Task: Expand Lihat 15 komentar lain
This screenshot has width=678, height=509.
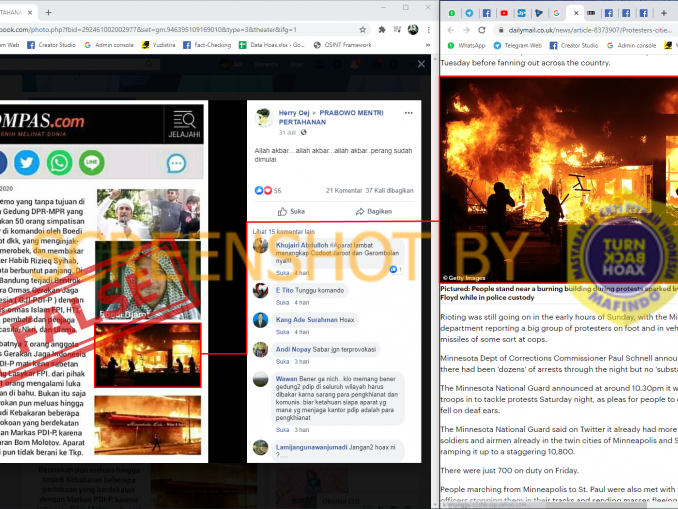Action: coord(284,231)
